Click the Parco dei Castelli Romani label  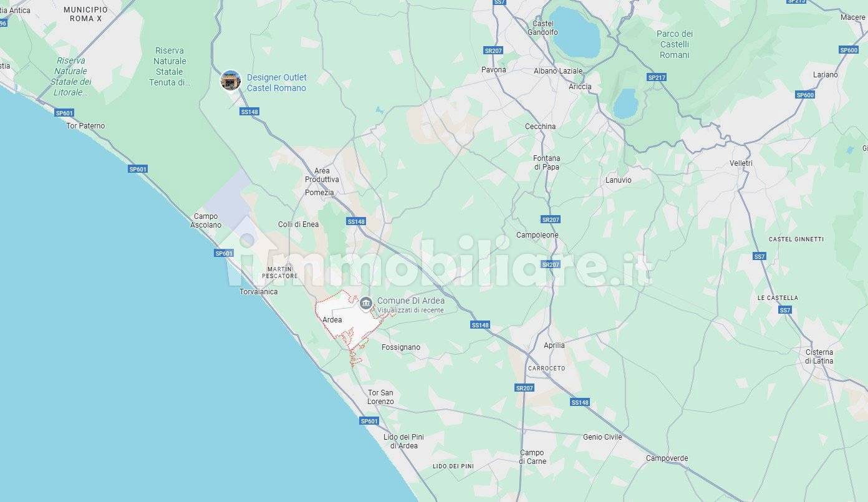pyautogui.click(x=675, y=44)
